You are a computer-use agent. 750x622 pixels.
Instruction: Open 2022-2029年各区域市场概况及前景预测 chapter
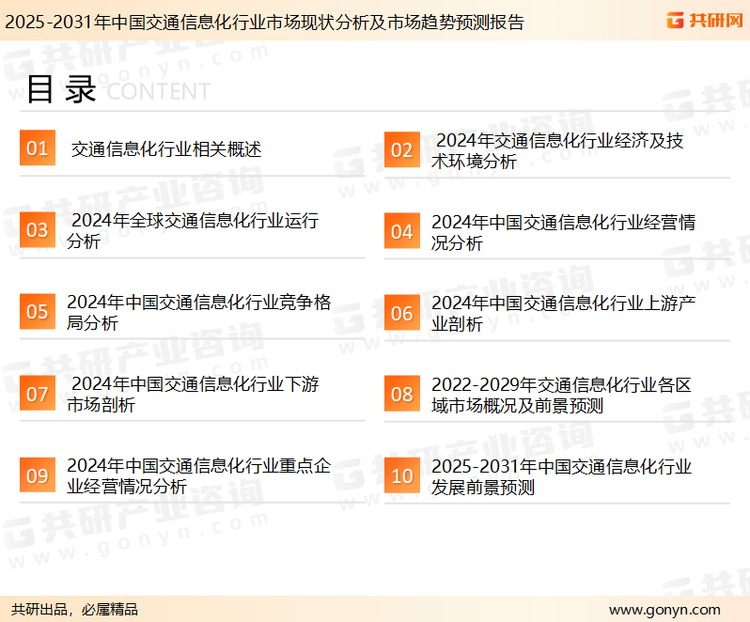click(561, 394)
